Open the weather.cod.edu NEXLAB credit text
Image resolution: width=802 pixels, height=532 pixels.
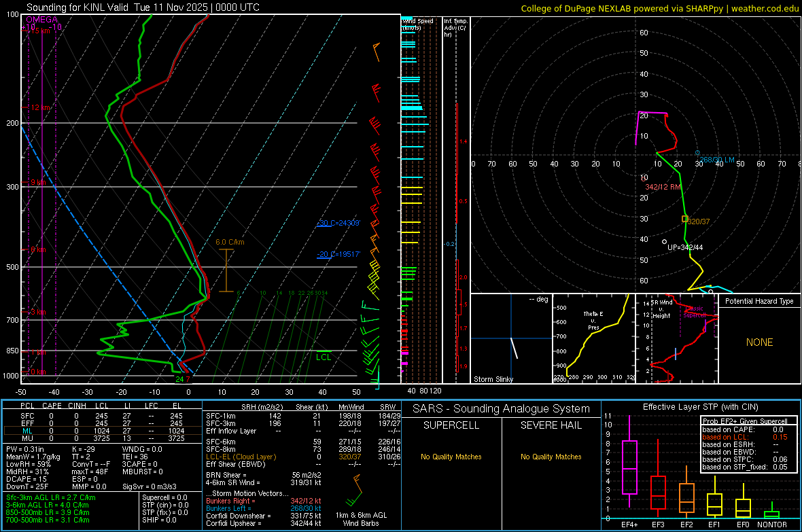click(x=660, y=8)
